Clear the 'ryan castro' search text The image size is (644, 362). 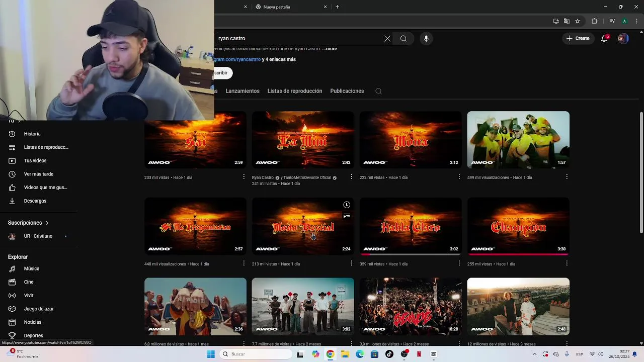[x=387, y=39]
